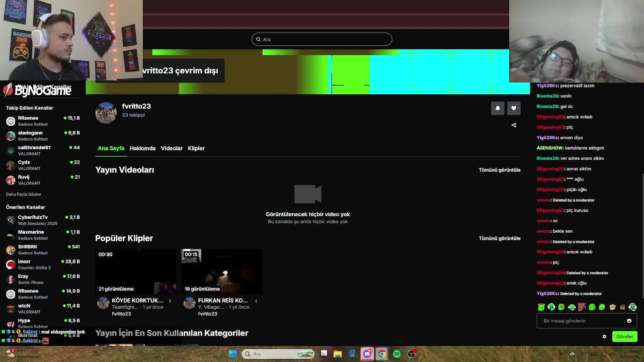Screen dimensions: 644x362
Task: Click Yigit38Ks username in prezervatif message
Action: click(x=547, y=86)
